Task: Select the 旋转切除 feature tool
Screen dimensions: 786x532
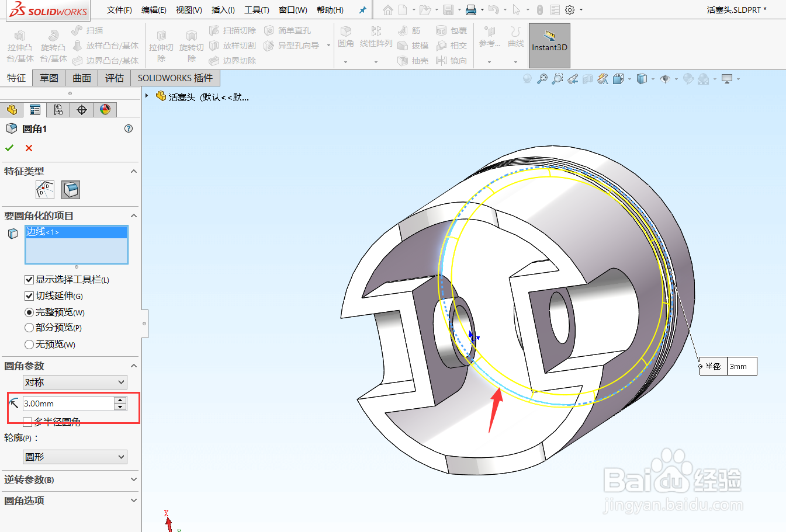Action: (192, 45)
